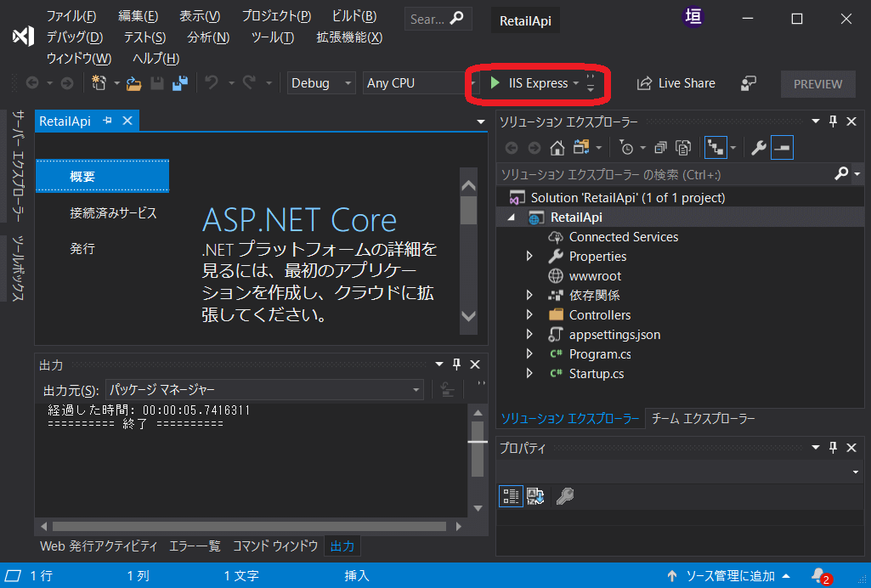Toggle pin on RetailApi document tab
871x588 pixels.
point(107,121)
